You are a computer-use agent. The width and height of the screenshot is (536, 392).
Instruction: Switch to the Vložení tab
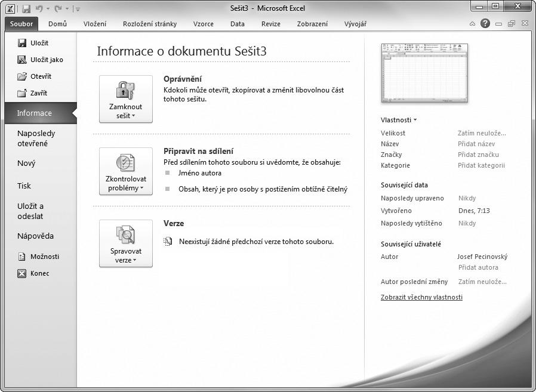95,24
